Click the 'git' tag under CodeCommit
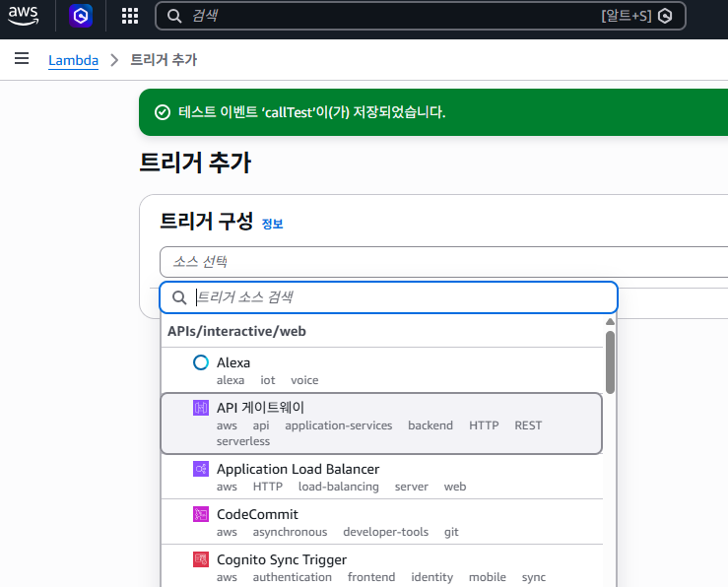Viewport: 728px width, 587px height. tap(451, 532)
